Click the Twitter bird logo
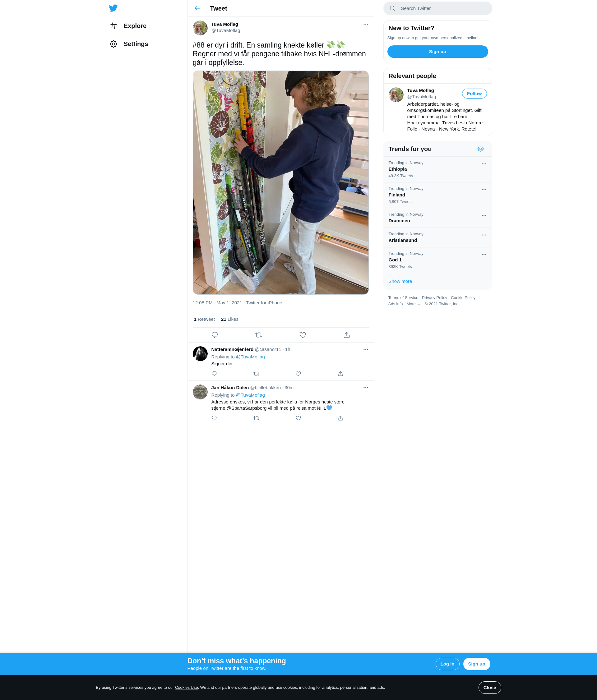 [x=113, y=8]
